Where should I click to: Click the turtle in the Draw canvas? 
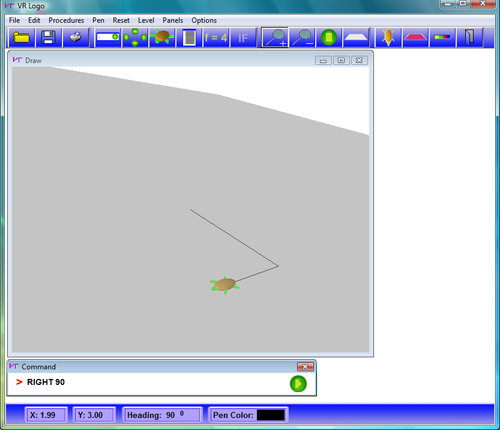click(x=225, y=285)
